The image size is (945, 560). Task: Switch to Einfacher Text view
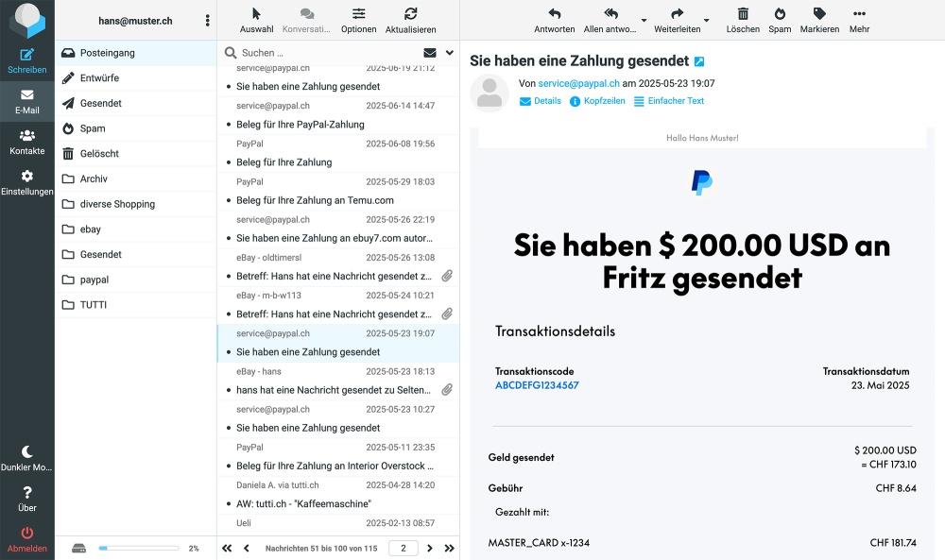click(x=669, y=101)
